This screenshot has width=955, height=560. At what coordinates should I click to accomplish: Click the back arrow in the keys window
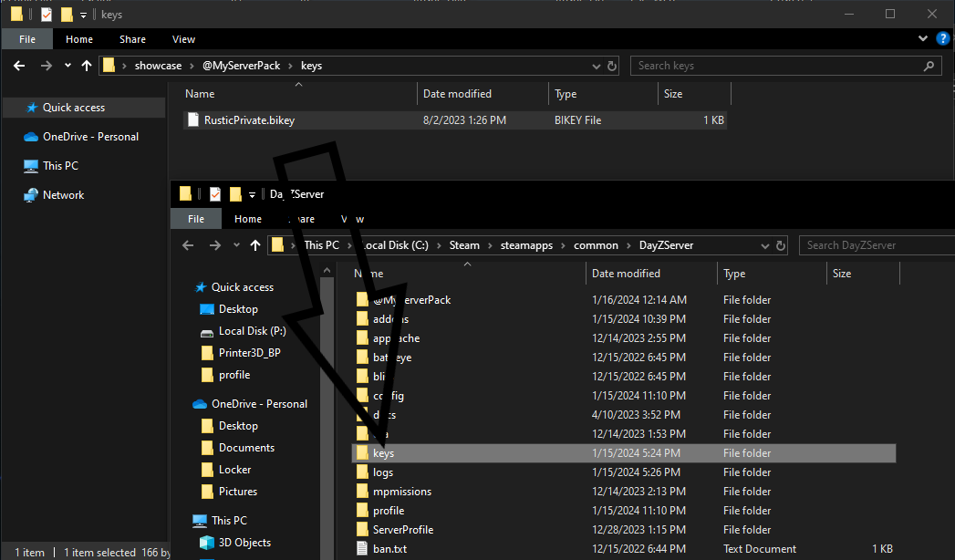pos(19,66)
